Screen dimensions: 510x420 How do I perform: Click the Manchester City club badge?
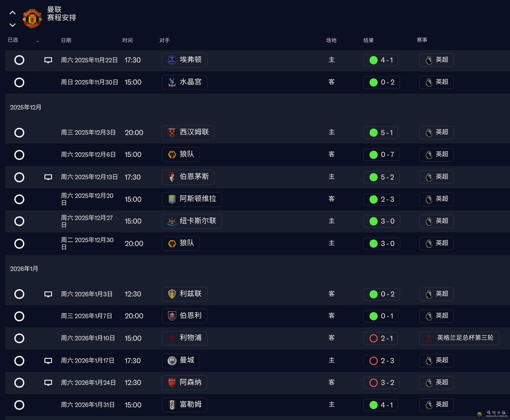click(x=172, y=361)
